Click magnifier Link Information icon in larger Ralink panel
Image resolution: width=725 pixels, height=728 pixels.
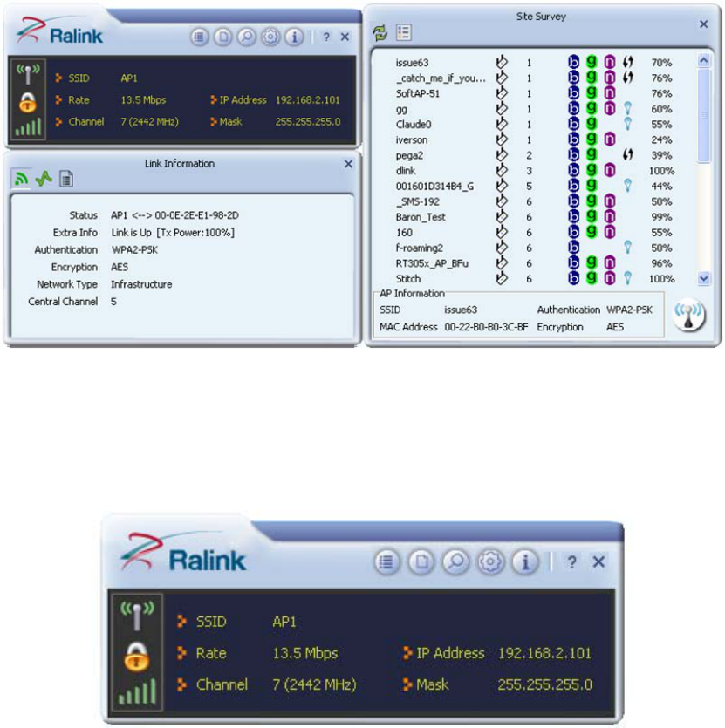click(x=456, y=562)
